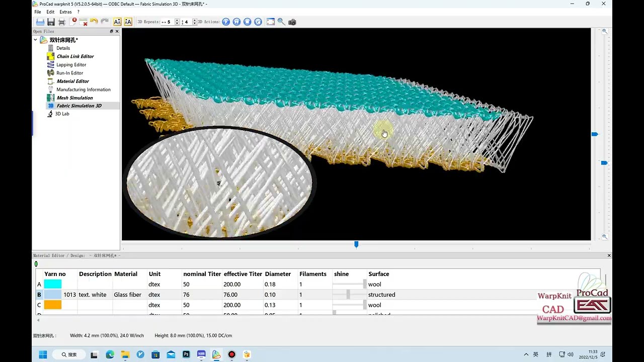The height and width of the screenshot is (362, 644).
Task: Adjust the shine slider for yarn C
Action: 349,305
